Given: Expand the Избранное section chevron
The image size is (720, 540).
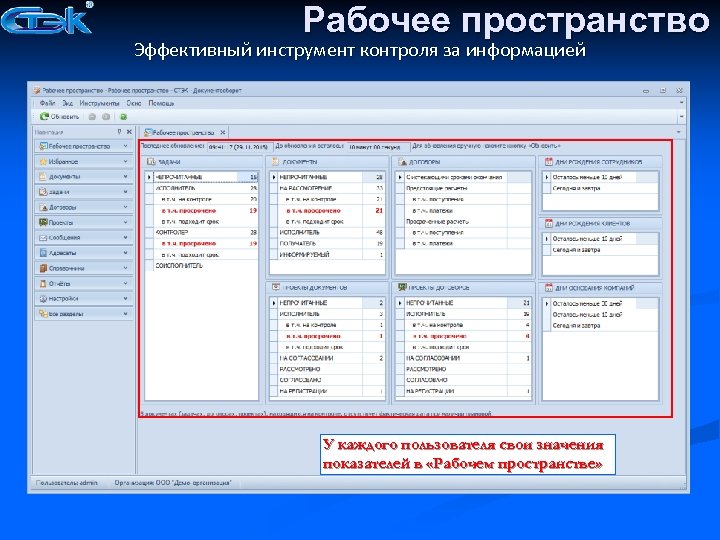Looking at the screenshot, I should [125, 162].
